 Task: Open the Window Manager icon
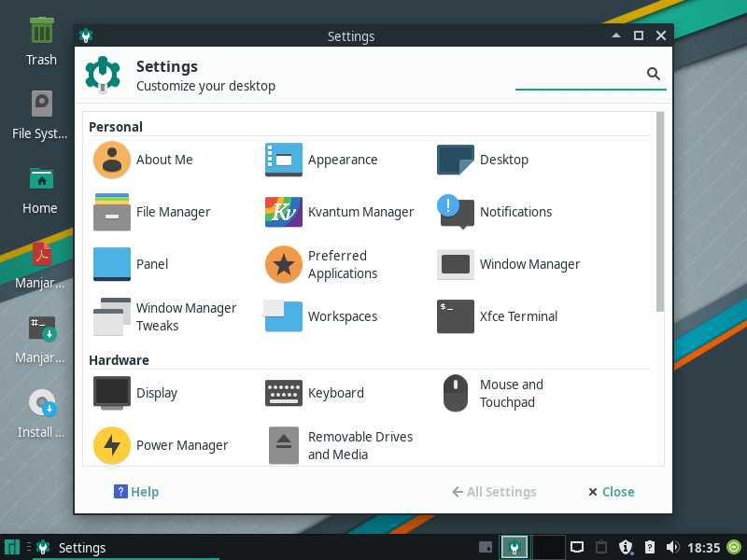(456, 264)
